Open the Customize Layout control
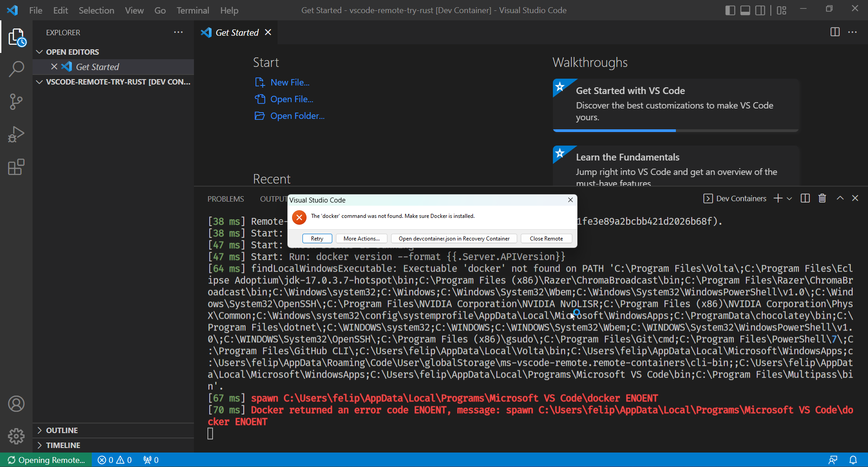This screenshot has height=467, width=868. pyautogui.click(x=782, y=10)
